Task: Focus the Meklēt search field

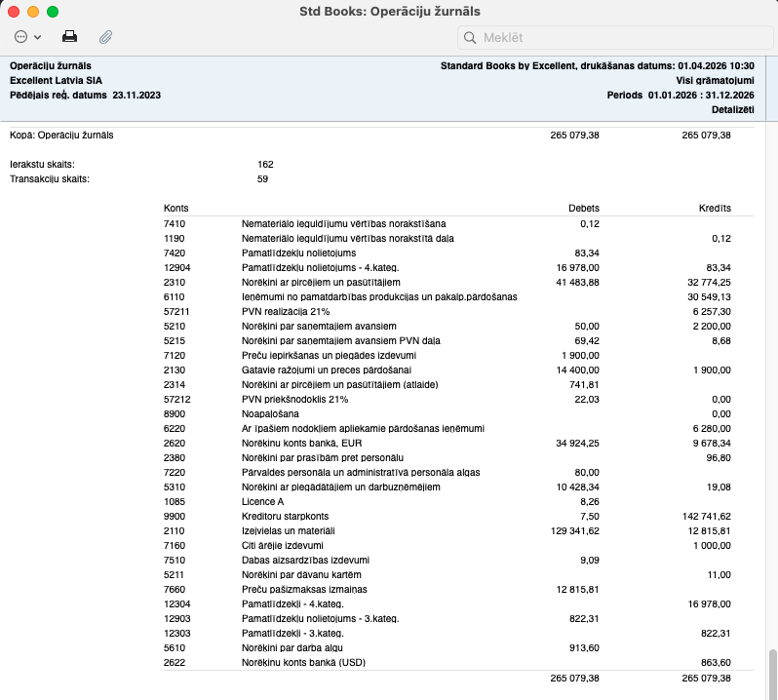Action: [614, 38]
